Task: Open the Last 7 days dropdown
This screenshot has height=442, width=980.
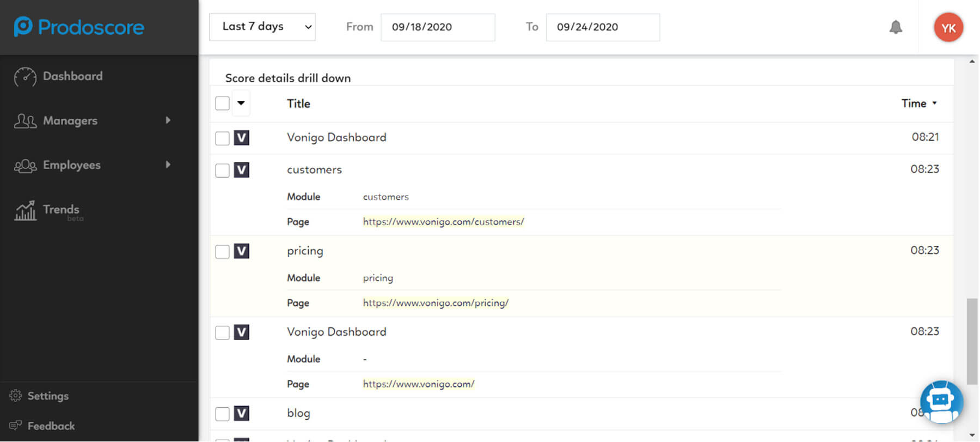Action: click(262, 27)
